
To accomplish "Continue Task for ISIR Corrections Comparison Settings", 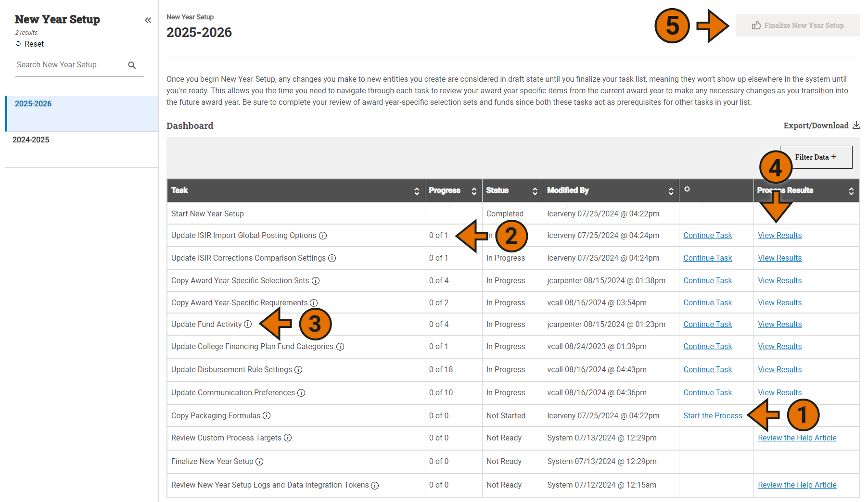I will pyautogui.click(x=707, y=258).
